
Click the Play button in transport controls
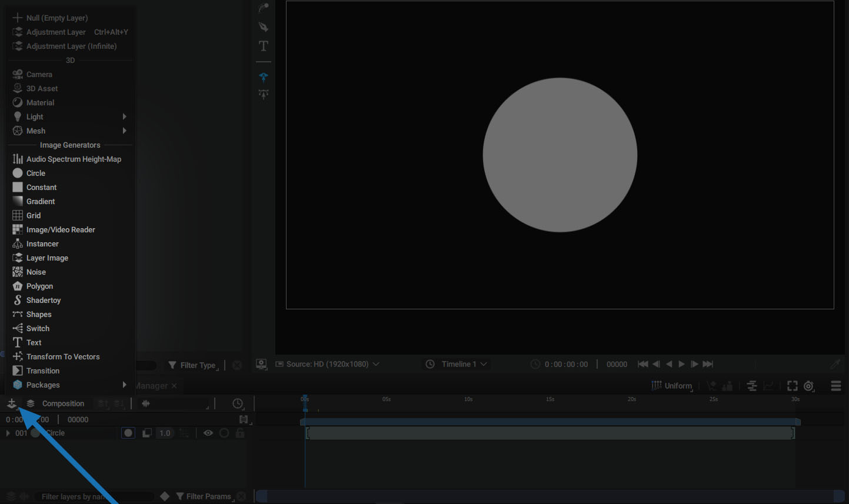pyautogui.click(x=681, y=364)
